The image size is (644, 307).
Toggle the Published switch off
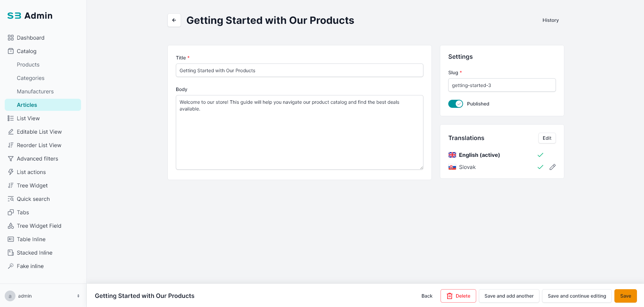(x=455, y=104)
